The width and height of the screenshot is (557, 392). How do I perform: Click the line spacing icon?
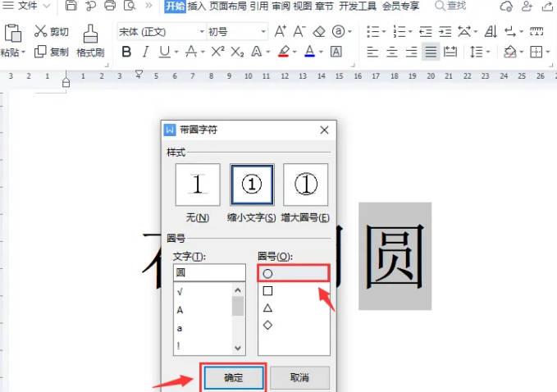pyautogui.click(x=476, y=52)
